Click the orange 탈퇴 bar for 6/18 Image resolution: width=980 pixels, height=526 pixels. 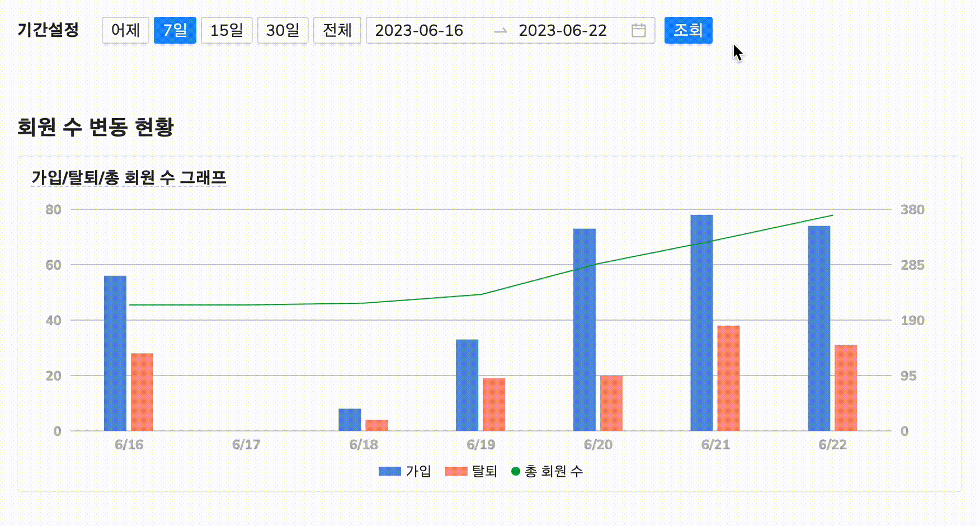pos(376,425)
